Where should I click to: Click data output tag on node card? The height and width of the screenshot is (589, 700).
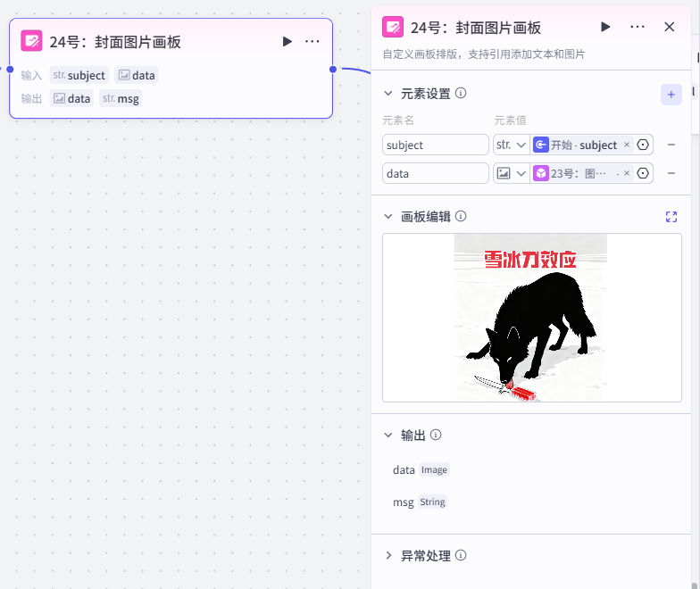click(x=71, y=98)
